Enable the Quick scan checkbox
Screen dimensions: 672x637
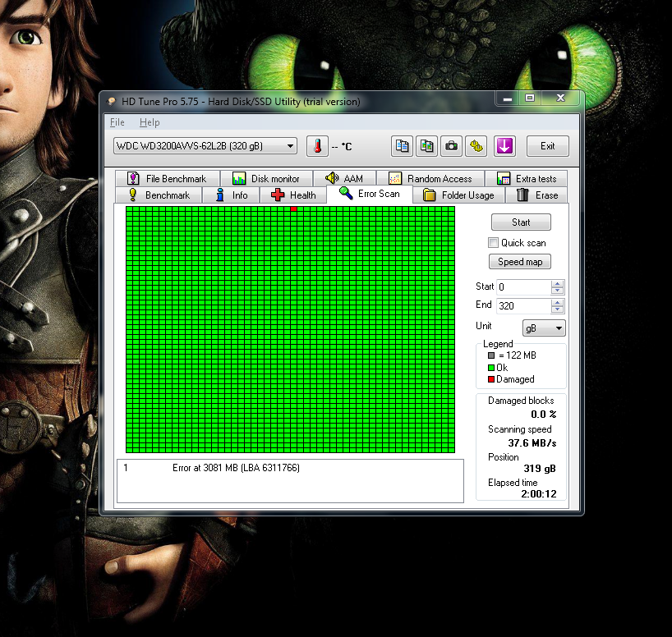pos(493,243)
